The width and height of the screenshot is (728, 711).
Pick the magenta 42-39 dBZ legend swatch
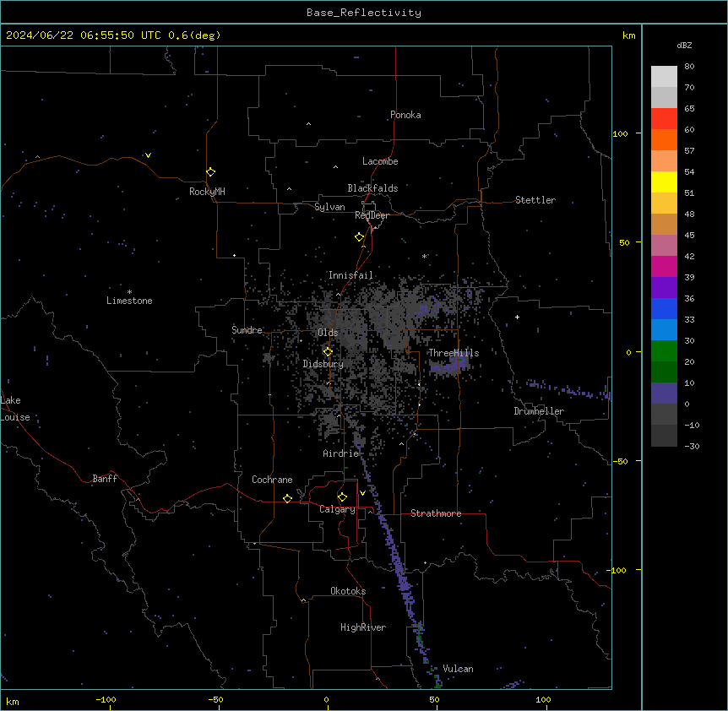[664, 266]
